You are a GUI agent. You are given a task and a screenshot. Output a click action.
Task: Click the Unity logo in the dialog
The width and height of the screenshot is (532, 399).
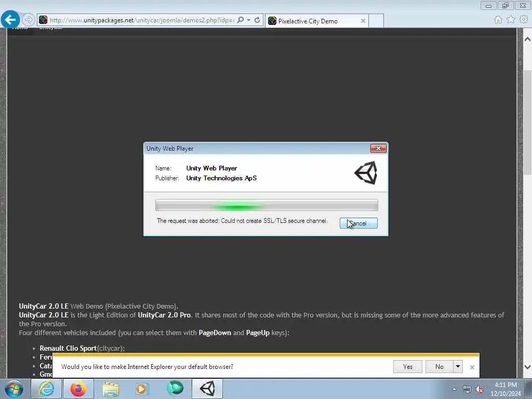point(366,172)
